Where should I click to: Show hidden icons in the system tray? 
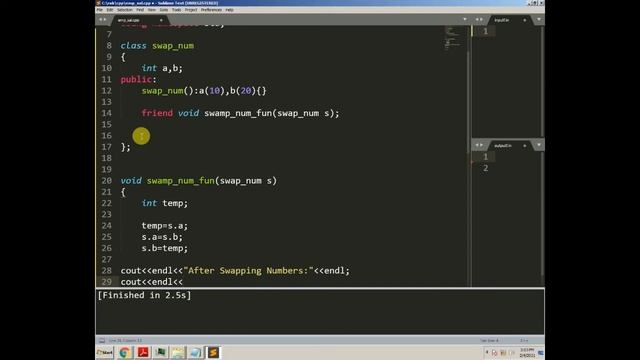coord(487,352)
